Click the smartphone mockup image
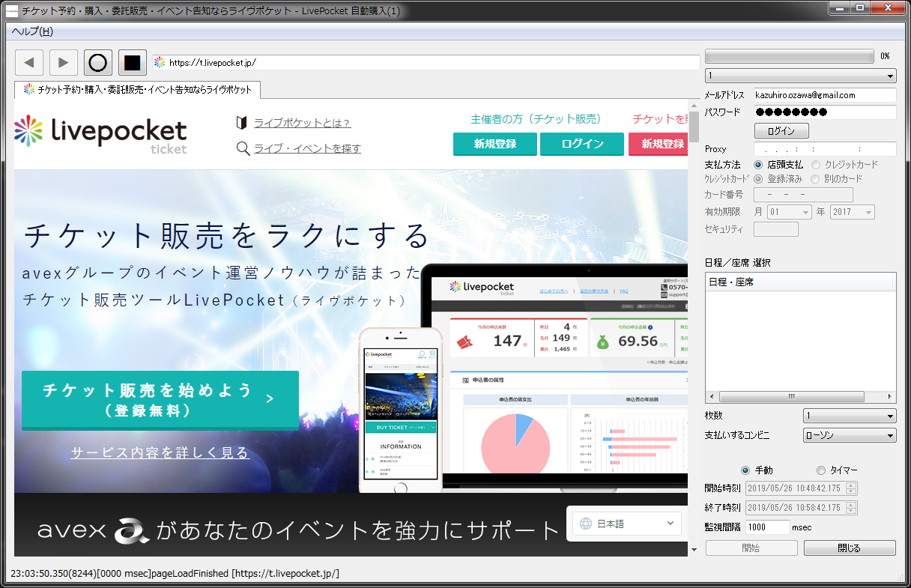Screen dimensions: 911x588 click(400, 410)
